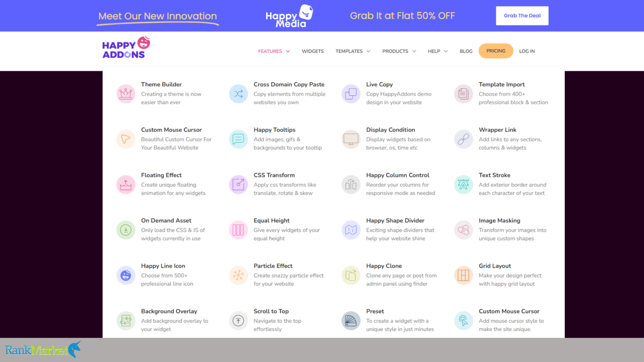Viewport: 644px width, 362px height.
Task: Click the Equal Height columns icon
Action: tap(239, 230)
